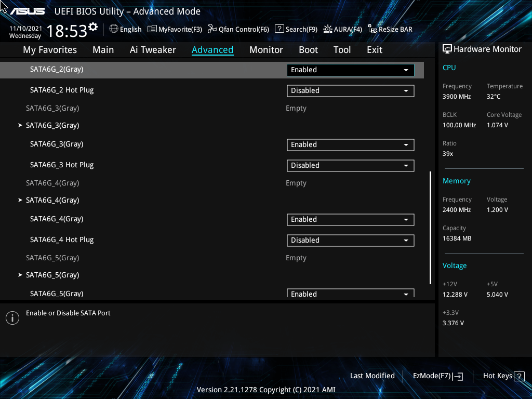Click the settings list scrollbar
The image size is (532, 399).
430,228
